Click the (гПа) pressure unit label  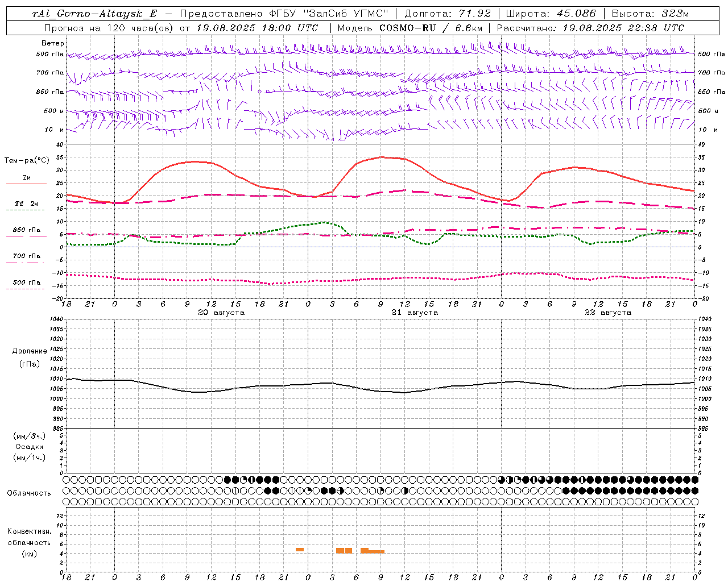pos(30,364)
